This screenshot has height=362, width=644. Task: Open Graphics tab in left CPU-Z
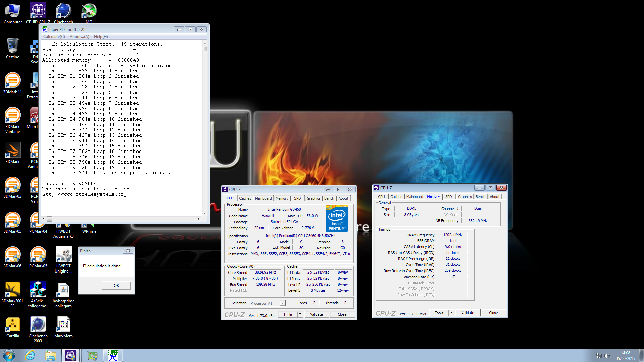pos(314,198)
